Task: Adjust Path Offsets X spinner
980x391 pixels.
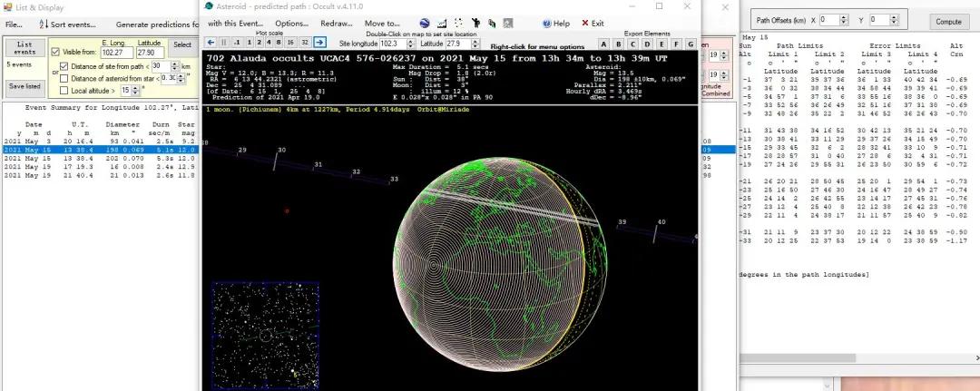Action: pos(844,20)
